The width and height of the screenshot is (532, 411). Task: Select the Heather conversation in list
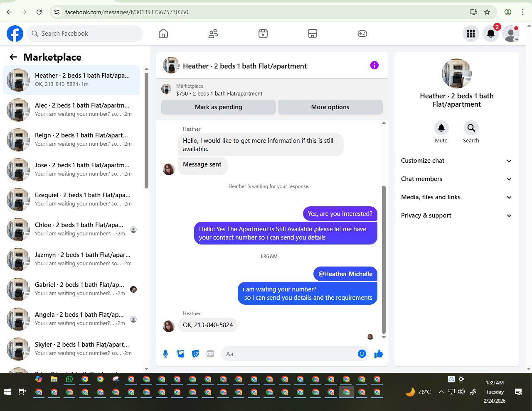pyautogui.click(x=71, y=80)
